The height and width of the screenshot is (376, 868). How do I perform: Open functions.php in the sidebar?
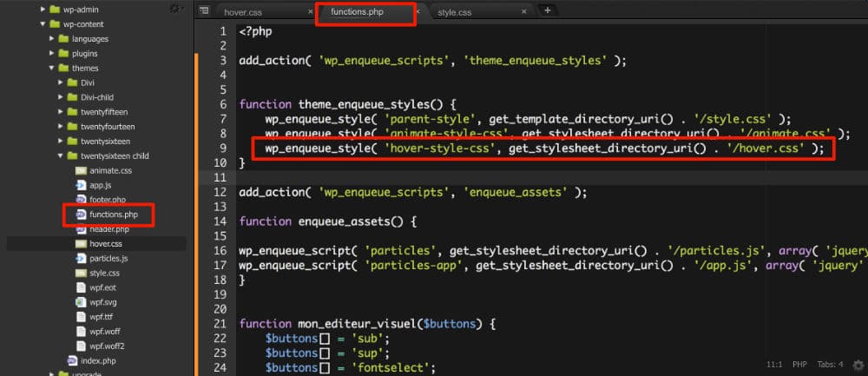coord(114,214)
